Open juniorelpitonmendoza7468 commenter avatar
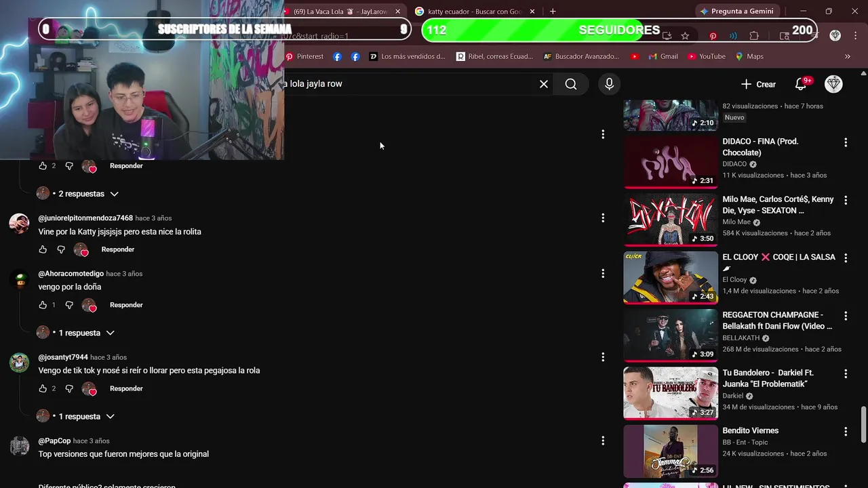The height and width of the screenshot is (488, 868). (x=19, y=224)
